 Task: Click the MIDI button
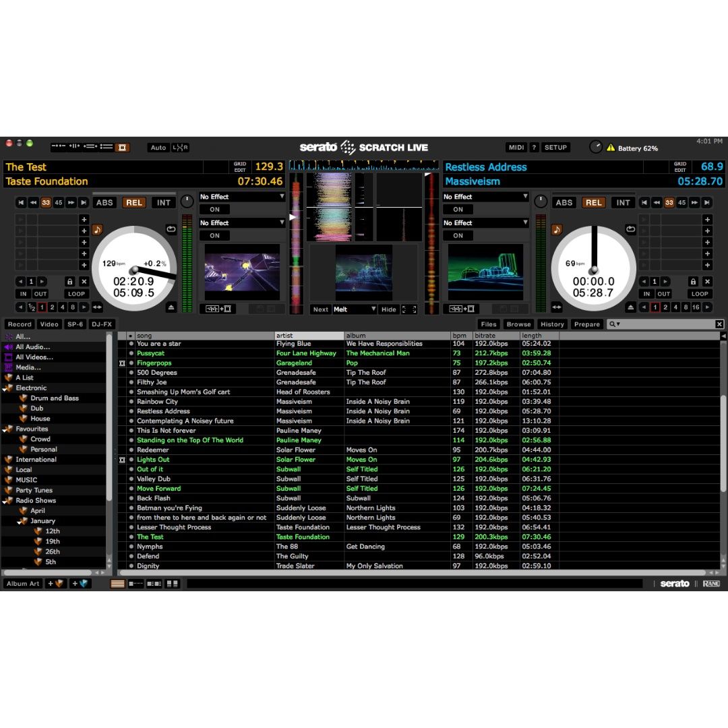pyautogui.click(x=516, y=148)
